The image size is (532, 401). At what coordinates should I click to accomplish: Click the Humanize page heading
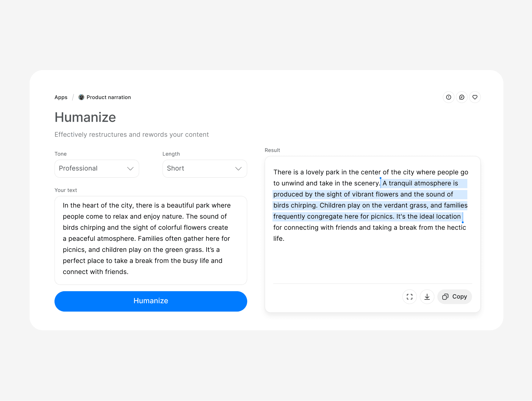tap(85, 117)
